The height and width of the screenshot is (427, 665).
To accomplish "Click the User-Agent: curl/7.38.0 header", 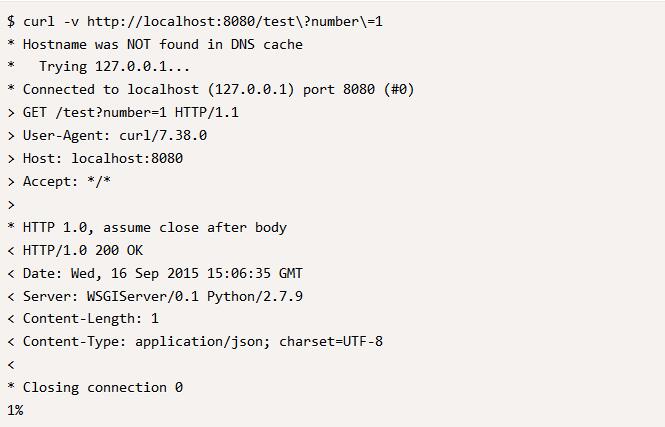I will 107,136.
